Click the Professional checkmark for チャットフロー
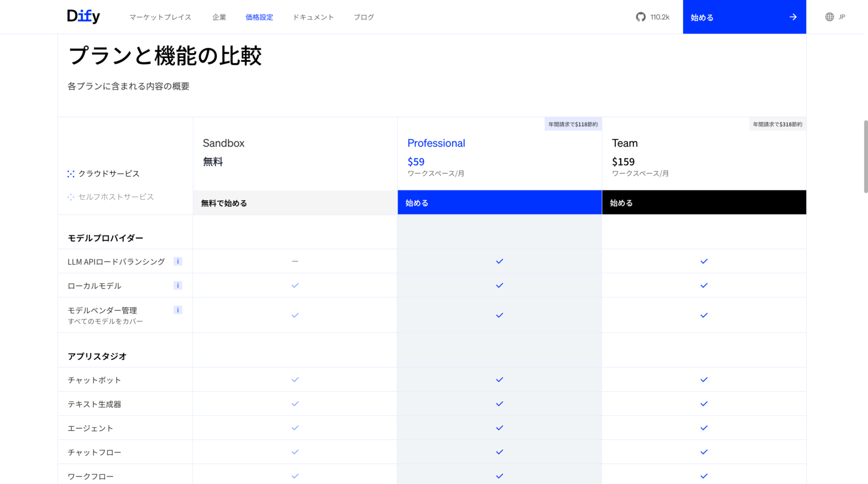 (x=500, y=452)
